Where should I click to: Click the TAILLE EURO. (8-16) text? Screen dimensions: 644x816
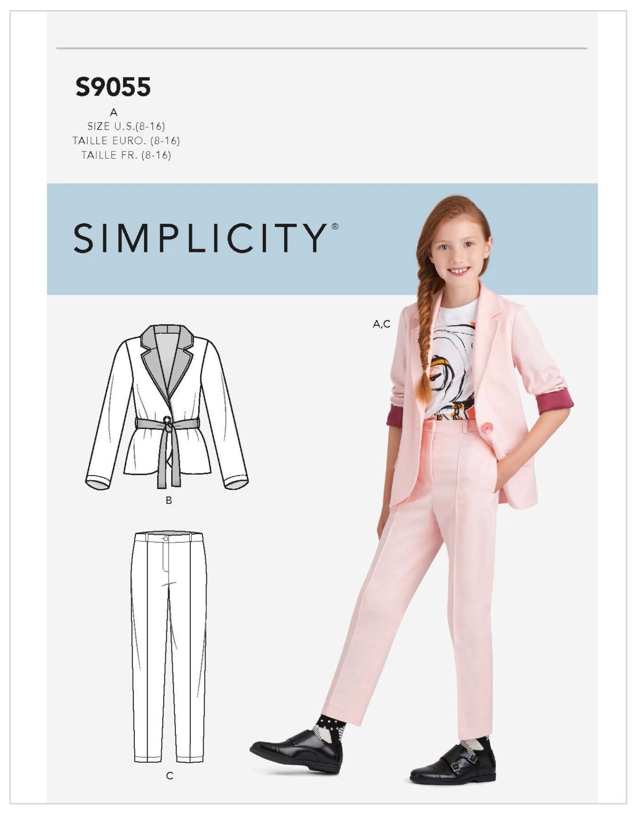(x=126, y=141)
